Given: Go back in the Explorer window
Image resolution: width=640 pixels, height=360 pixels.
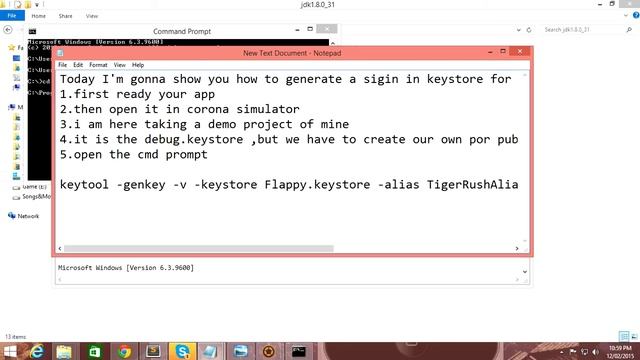Looking at the screenshot, I should (8, 30).
